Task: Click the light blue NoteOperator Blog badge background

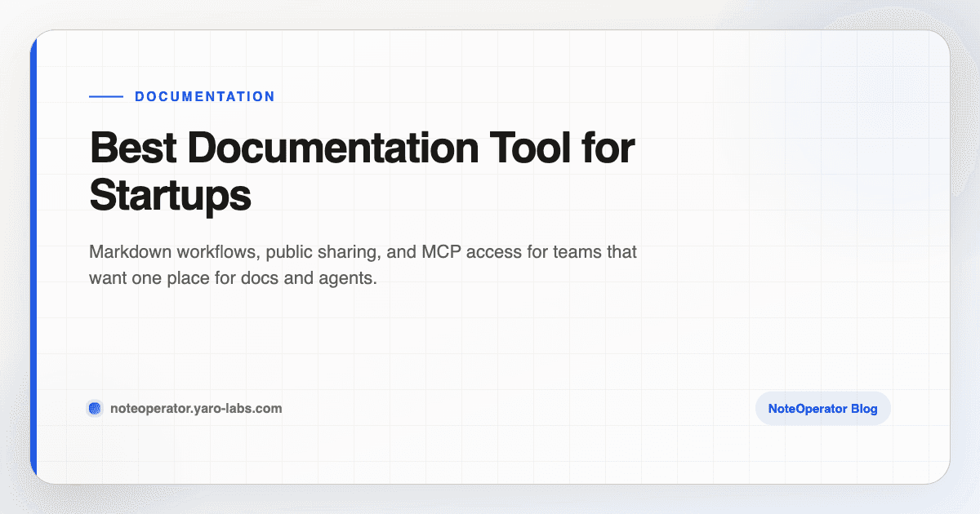Action: [822, 408]
